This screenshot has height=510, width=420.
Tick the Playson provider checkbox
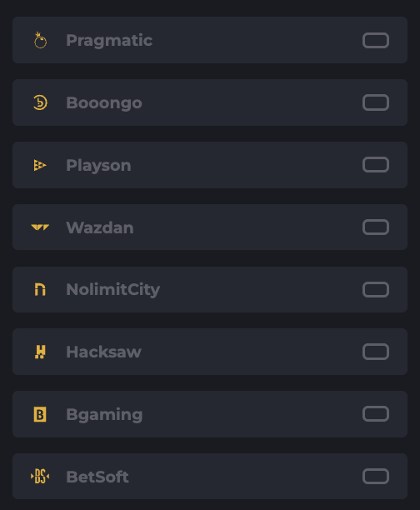(376, 164)
